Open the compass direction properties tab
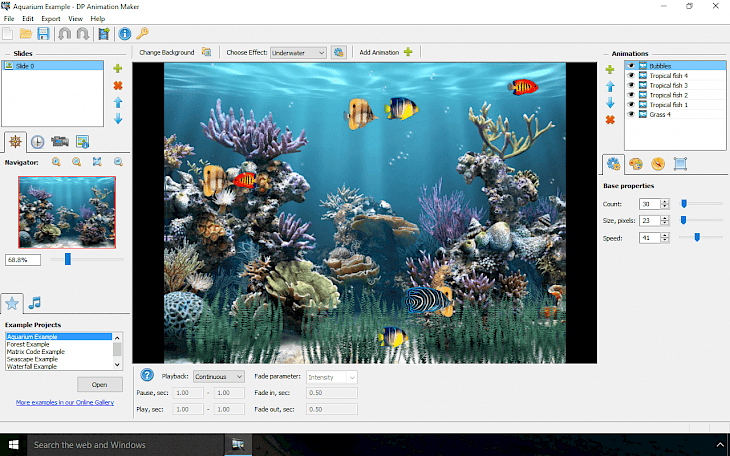730x456 pixels. 658,163
